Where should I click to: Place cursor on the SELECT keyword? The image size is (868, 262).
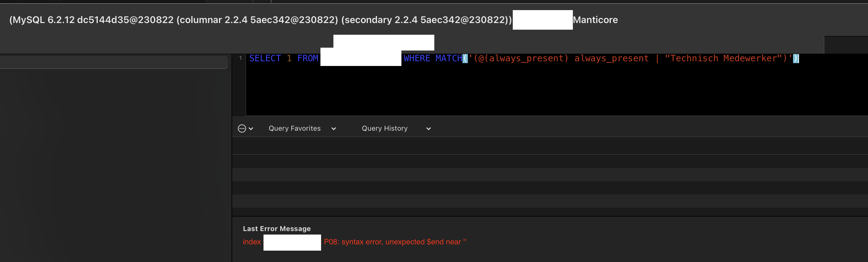[265, 58]
